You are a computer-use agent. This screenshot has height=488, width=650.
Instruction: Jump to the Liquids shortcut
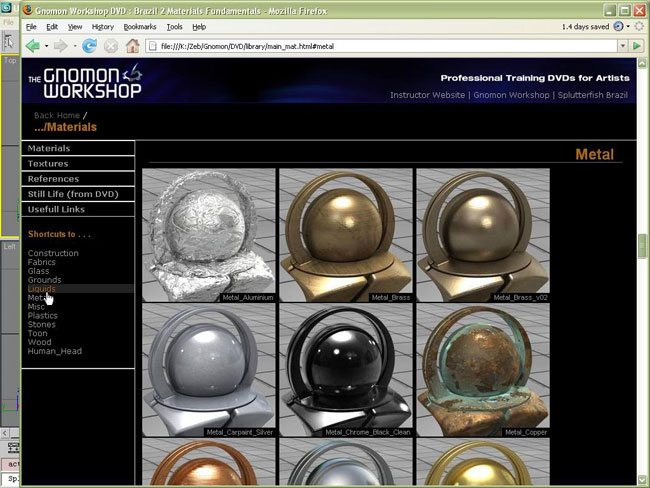[41, 289]
